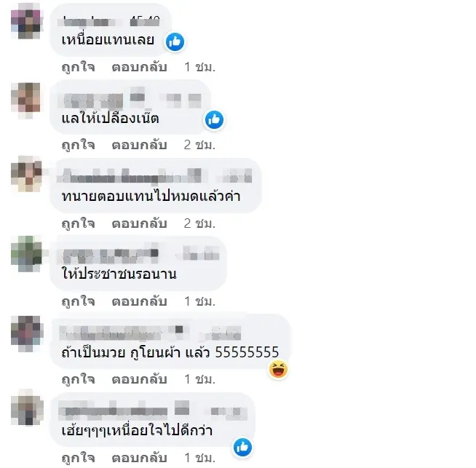
Task: Click the blurred author name above 'ถ้าเป็นมวย กูโยนผ้า'
Action: tap(150, 333)
